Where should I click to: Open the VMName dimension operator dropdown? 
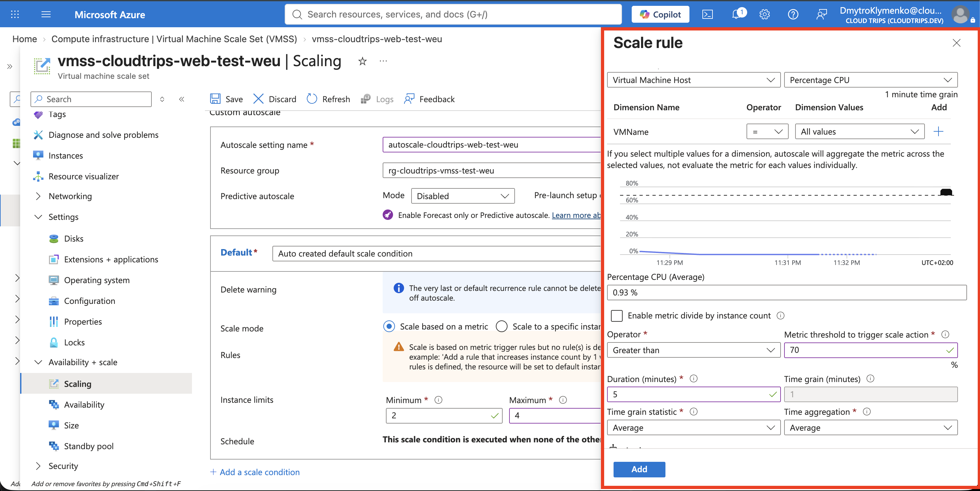pyautogui.click(x=767, y=132)
